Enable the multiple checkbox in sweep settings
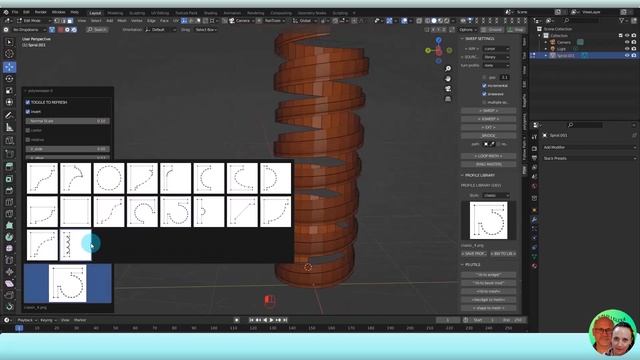This screenshot has height=360, width=640. 484,102
